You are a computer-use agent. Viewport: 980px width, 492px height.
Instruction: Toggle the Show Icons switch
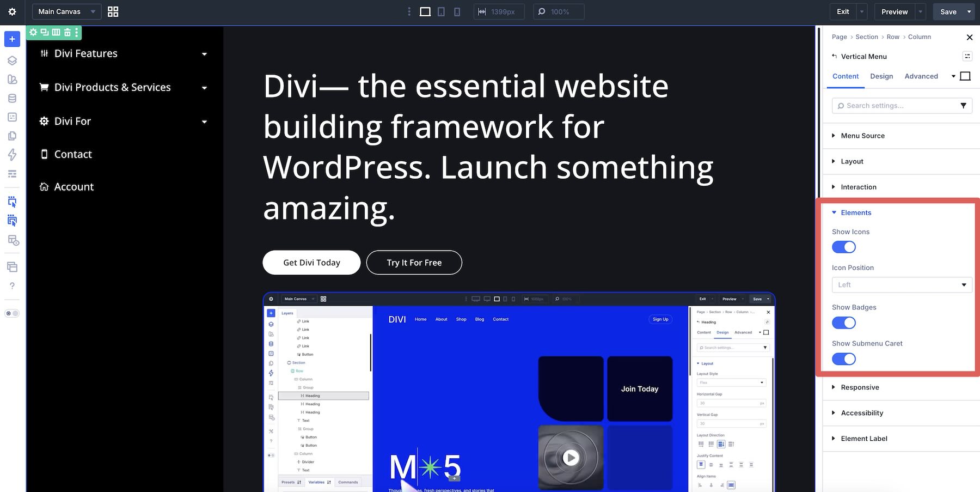pos(844,247)
